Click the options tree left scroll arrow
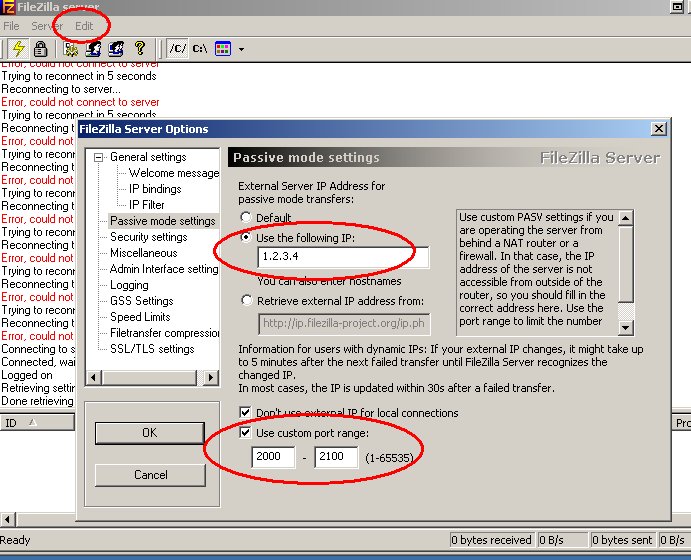The image size is (691, 560). click(x=93, y=377)
